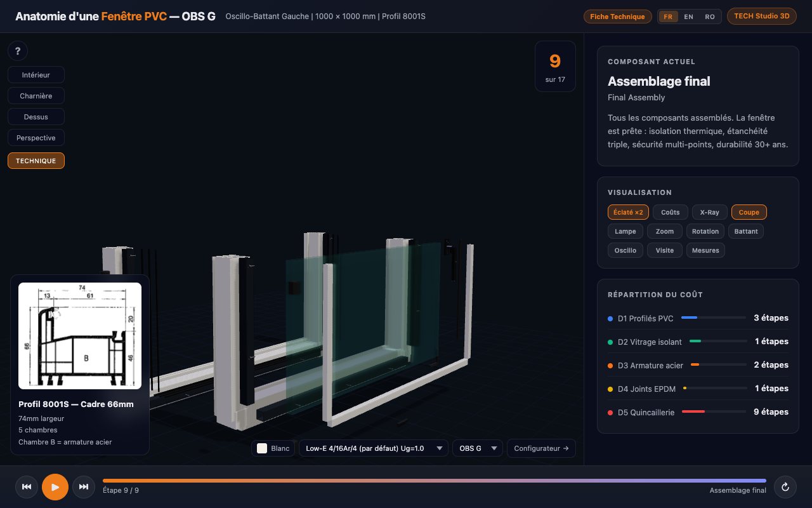Switch to Intérieur camera view

click(x=36, y=75)
